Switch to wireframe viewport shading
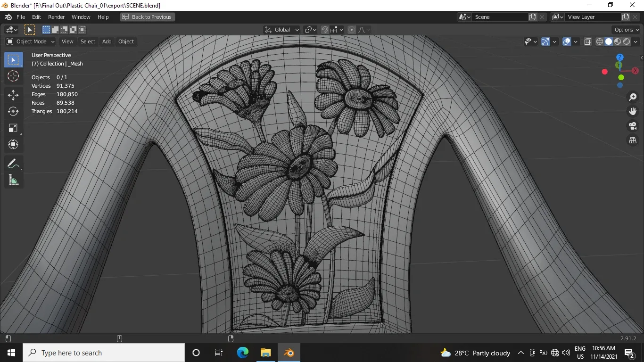Screen dimensions: 644x362 click(600, 41)
